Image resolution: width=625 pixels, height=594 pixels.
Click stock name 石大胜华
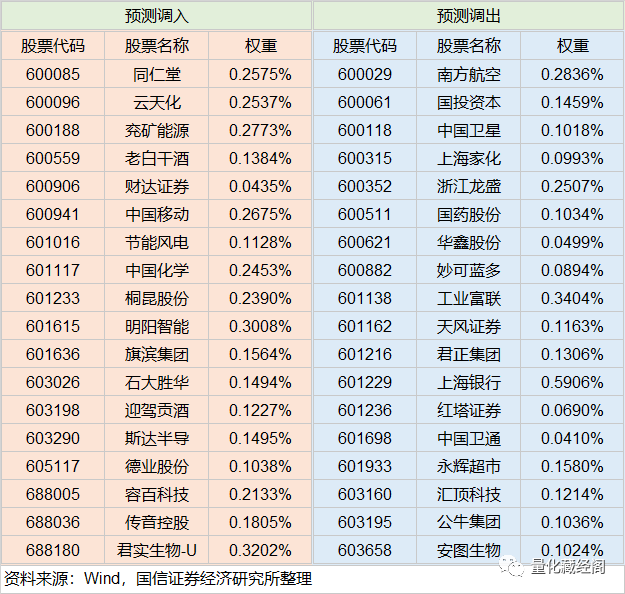coord(157,382)
